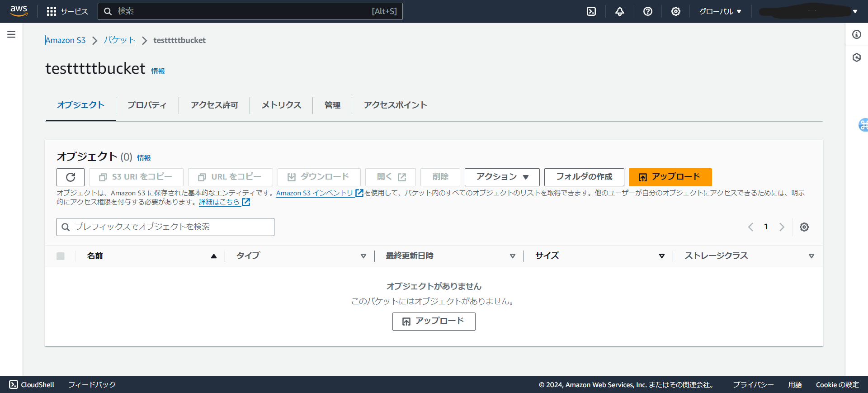Open the notifications bell
The width and height of the screenshot is (868, 393).
pos(620,11)
